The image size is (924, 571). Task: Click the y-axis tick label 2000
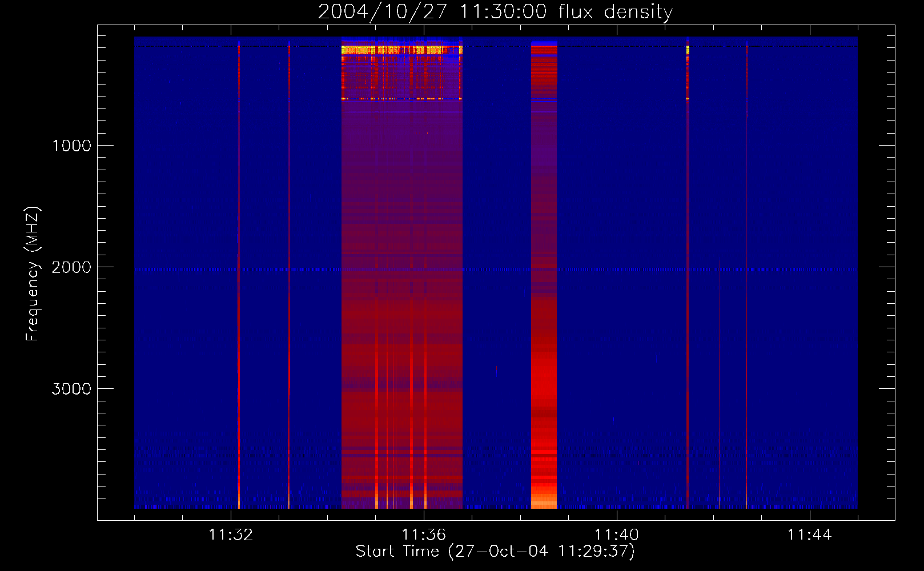[x=71, y=267]
